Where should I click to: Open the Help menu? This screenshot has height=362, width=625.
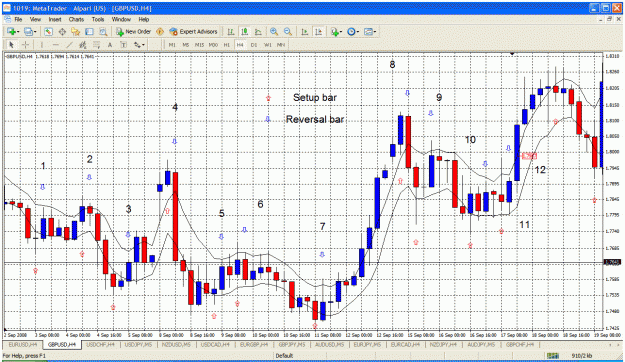point(144,19)
